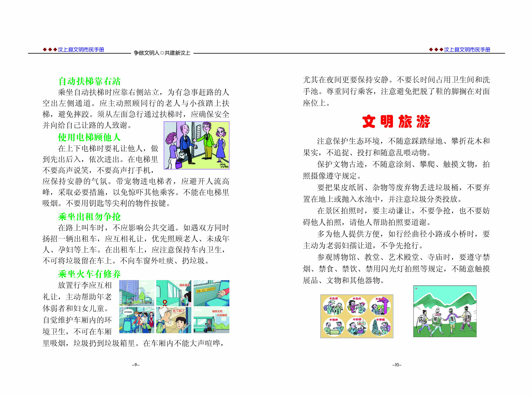The height and width of the screenshot is (395, 532).
Task: Click the 文明旅游 red title
Action: coord(396,121)
